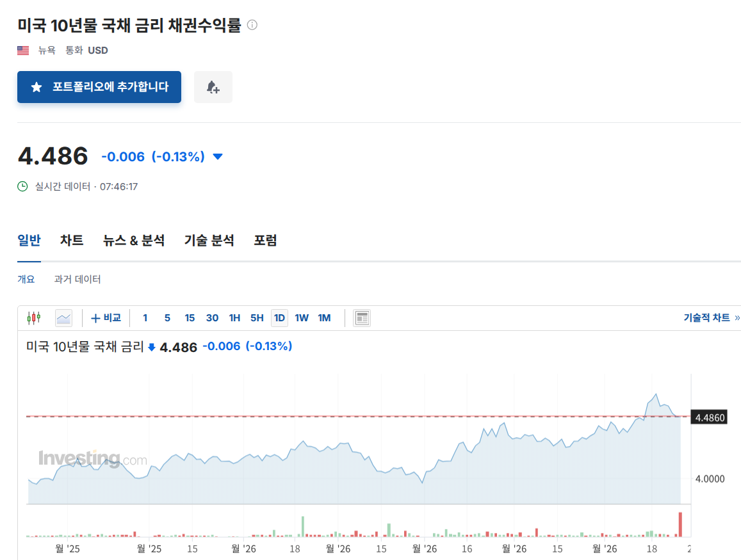Viewport: 741px width, 560px height.
Task: Click the info icon beside the bond title
Action: (x=252, y=25)
